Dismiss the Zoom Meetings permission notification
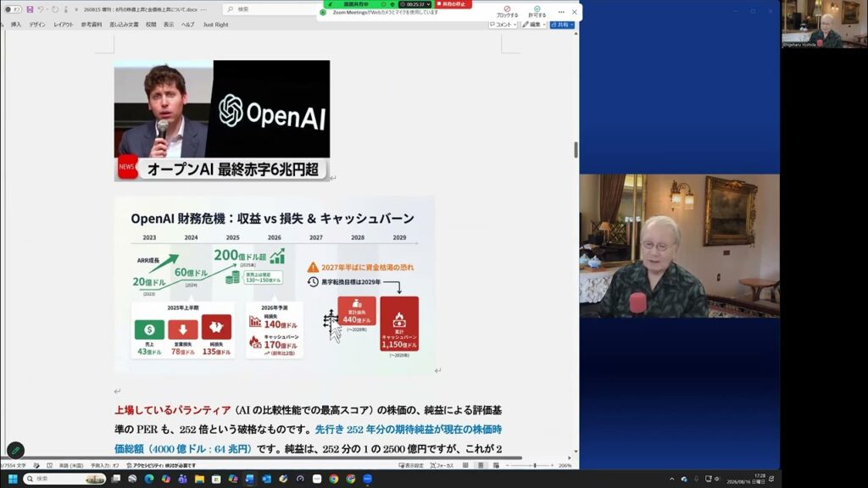Image resolution: width=868 pixels, height=488 pixels. 575,12
